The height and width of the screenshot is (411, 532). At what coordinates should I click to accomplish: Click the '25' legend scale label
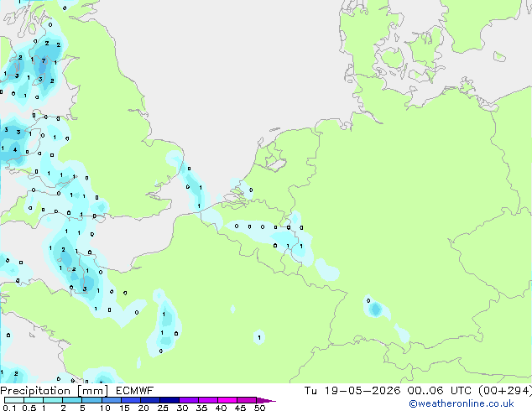(163, 408)
